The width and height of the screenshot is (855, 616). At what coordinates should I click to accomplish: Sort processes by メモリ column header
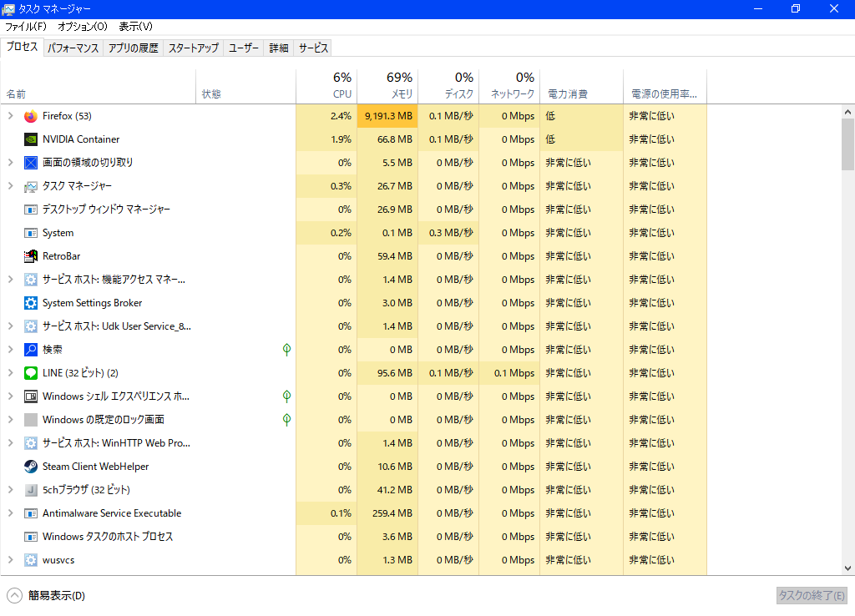coord(387,87)
